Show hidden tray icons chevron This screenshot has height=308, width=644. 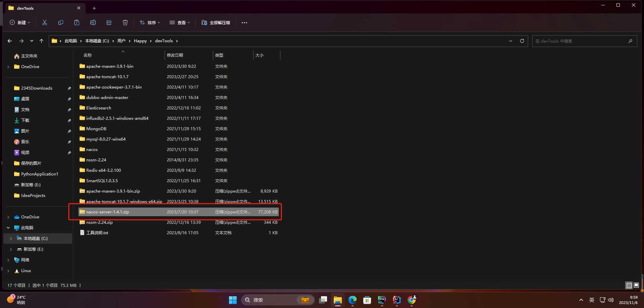pos(581,300)
